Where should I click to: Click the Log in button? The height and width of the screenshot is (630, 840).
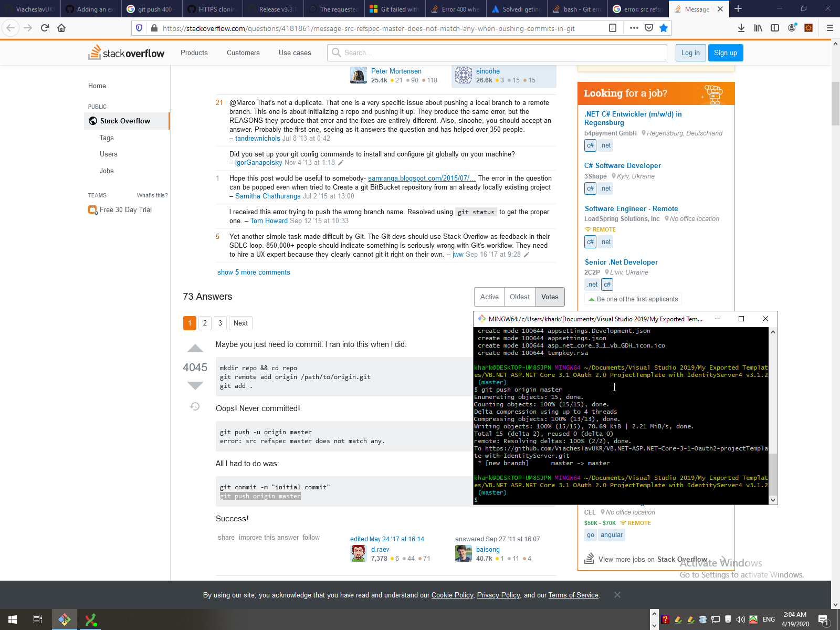(x=690, y=52)
